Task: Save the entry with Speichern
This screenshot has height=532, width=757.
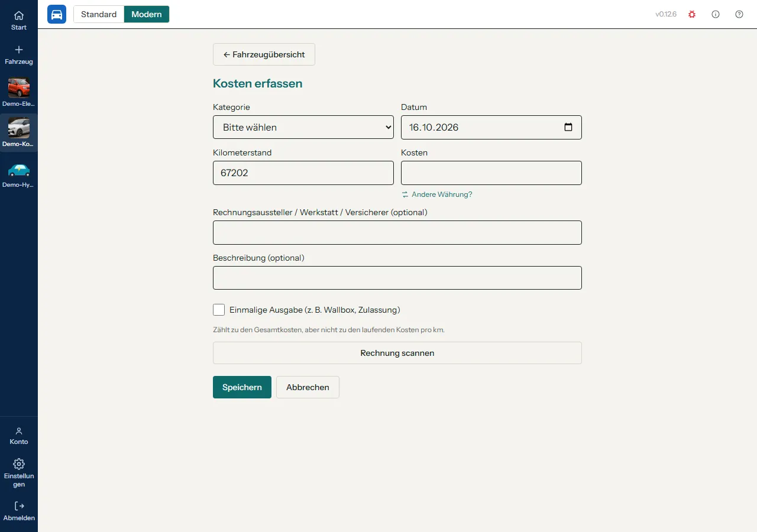Action: pyautogui.click(x=242, y=387)
